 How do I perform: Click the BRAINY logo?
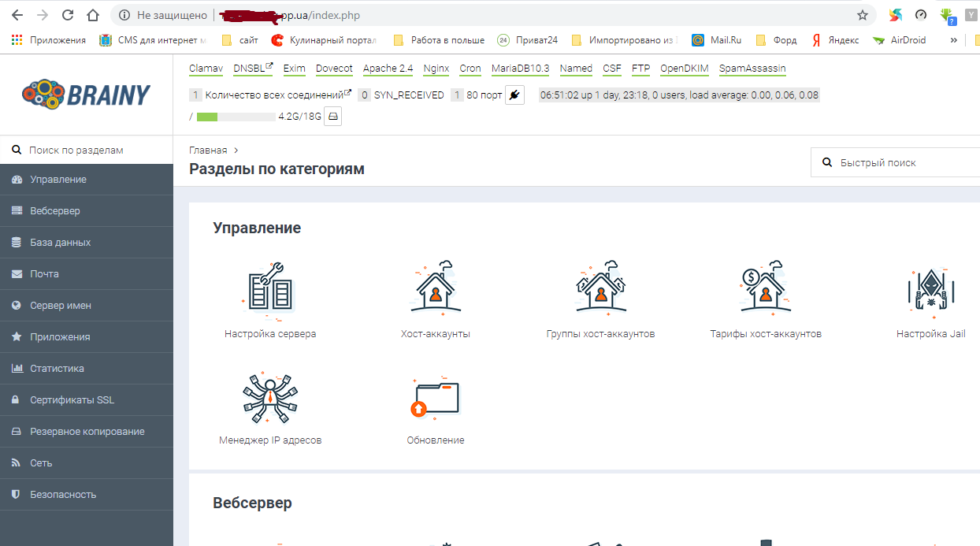click(87, 93)
